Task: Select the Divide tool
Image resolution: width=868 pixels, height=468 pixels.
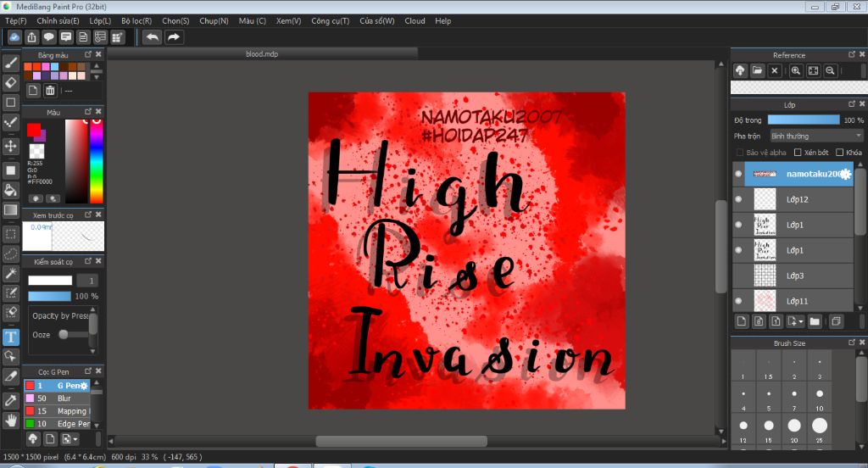Action: point(10,376)
